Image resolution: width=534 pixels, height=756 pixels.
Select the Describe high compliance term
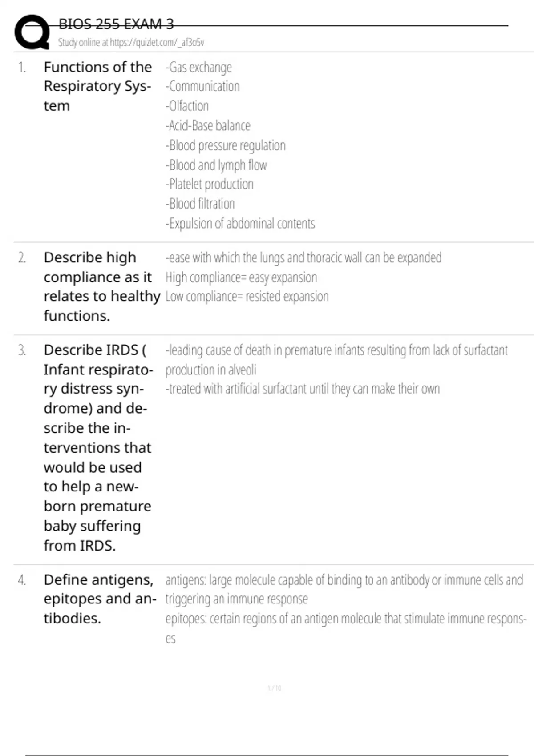pos(102,286)
